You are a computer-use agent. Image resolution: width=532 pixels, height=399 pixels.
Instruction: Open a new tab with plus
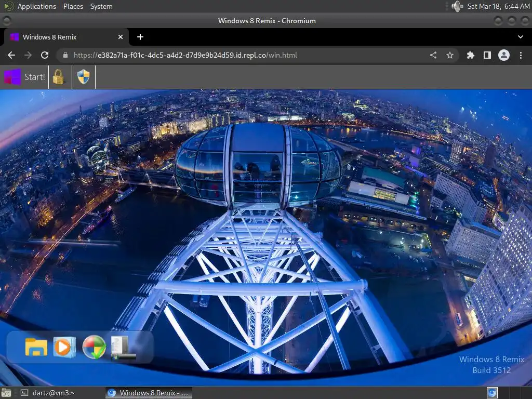point(140,37)
